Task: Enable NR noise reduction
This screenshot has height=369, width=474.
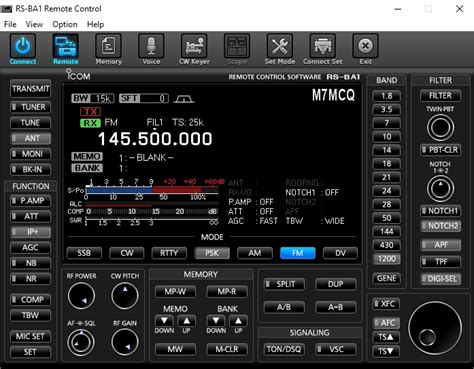Action: pyautogui.click(x=30, y=279)
